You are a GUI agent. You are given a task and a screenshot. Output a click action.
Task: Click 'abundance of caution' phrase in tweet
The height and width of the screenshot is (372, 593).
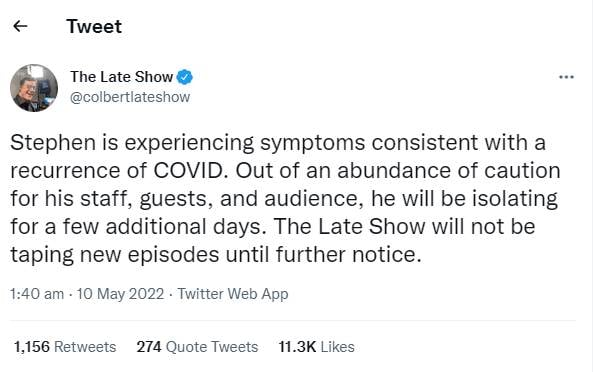click(x=449, y=171)
